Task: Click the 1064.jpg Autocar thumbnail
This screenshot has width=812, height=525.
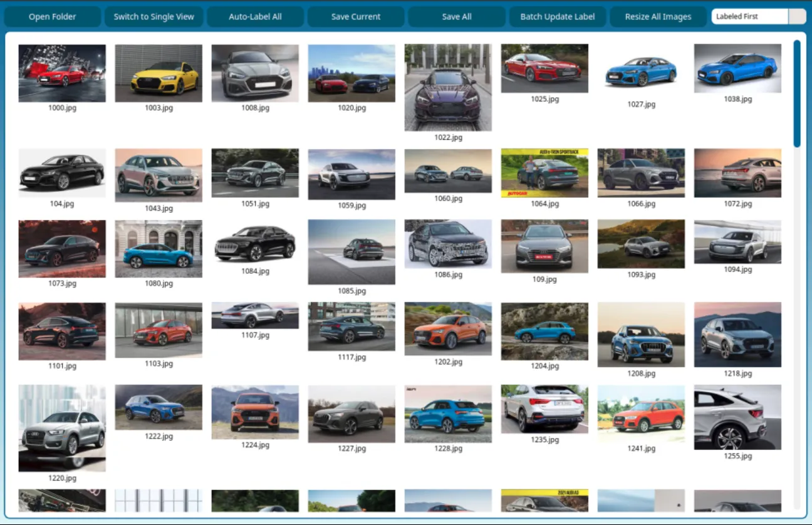Action: click(544, 173)
